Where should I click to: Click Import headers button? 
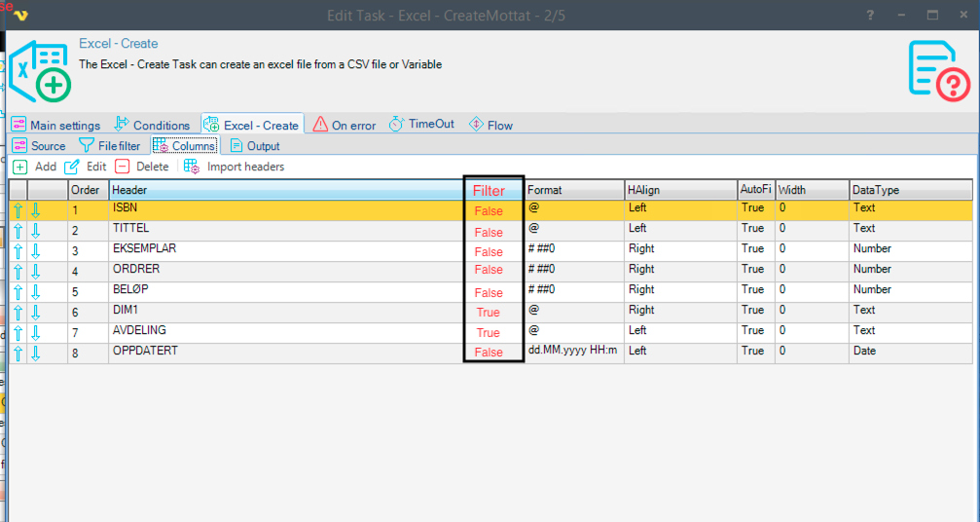tap(235, 167)
